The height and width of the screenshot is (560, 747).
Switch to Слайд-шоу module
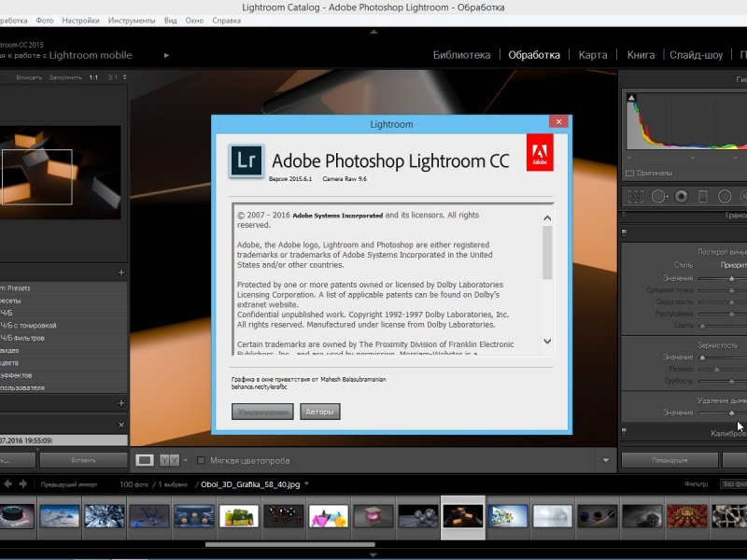coord(696,55)
